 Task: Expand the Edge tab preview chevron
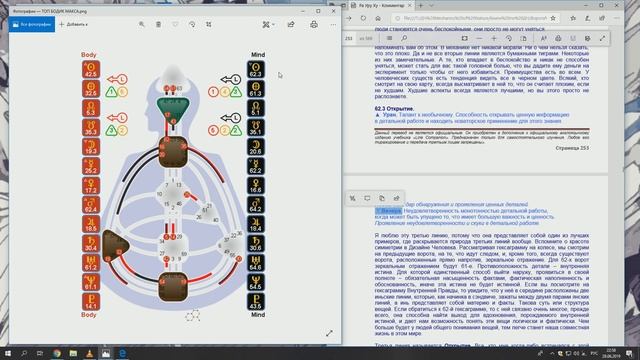pyautogui.click(x=431, y=6)
